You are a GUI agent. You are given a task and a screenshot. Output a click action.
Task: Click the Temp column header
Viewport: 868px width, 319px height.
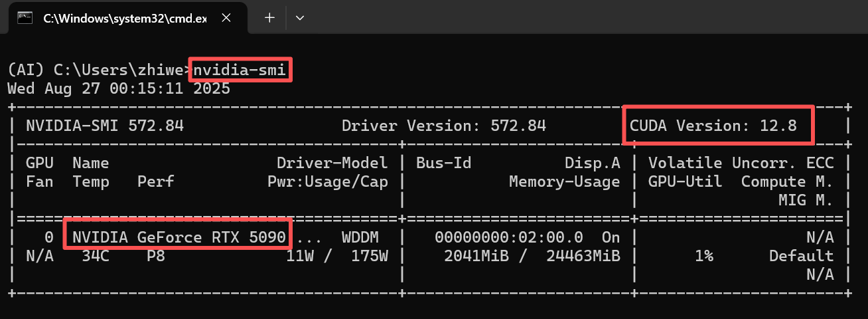tap(91, 181)
